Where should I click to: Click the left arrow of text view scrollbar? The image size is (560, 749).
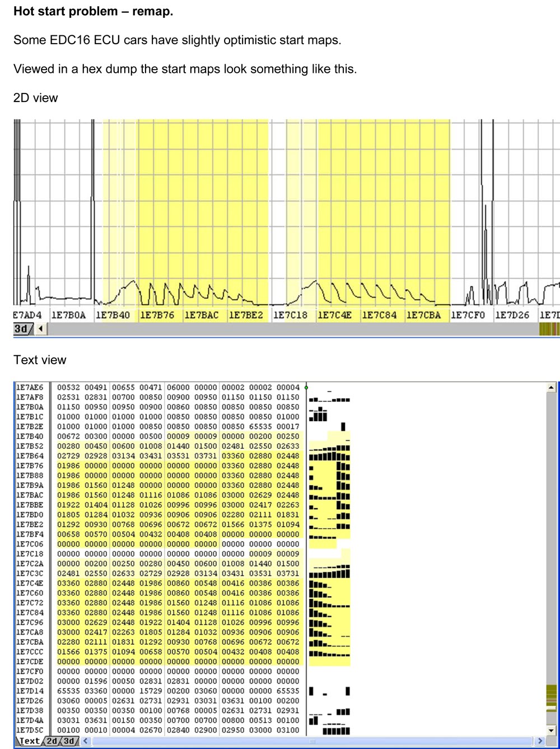[86, 741]
